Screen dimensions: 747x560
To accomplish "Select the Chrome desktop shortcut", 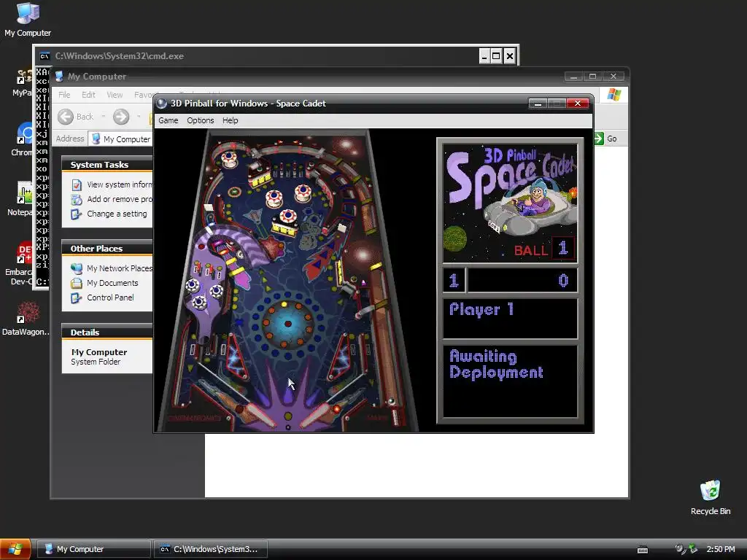I will coord(22,139).
